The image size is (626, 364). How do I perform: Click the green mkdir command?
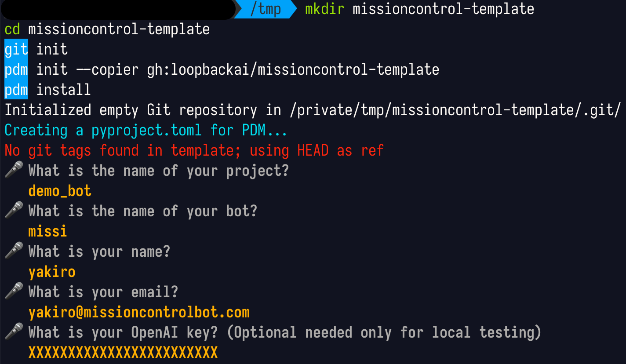click(324, 9)
